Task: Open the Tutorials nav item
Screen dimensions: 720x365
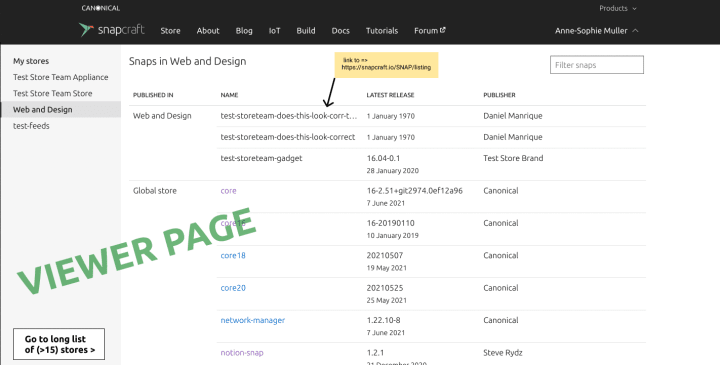Action: [382, 31]
